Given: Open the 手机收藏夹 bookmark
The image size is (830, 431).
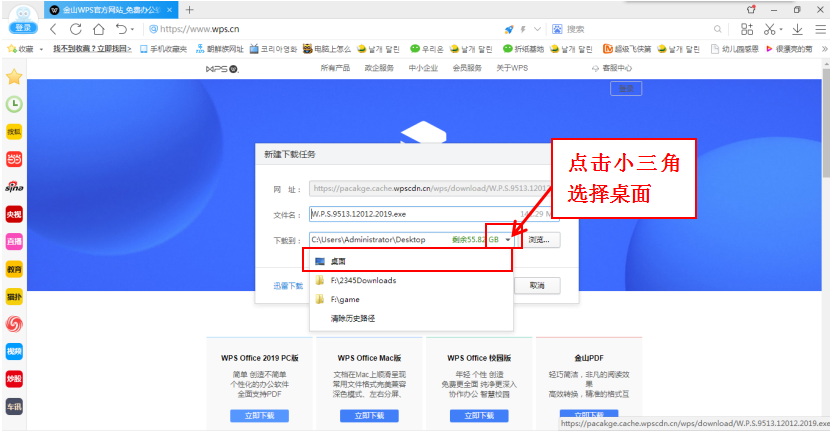Looking at the screenshot, I should click(164, 49).
